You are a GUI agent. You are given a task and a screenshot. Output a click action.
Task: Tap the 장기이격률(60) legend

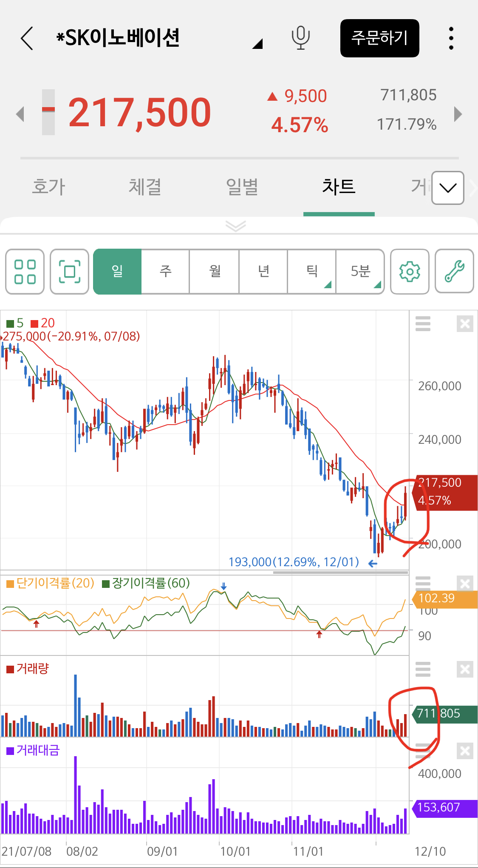146,583
